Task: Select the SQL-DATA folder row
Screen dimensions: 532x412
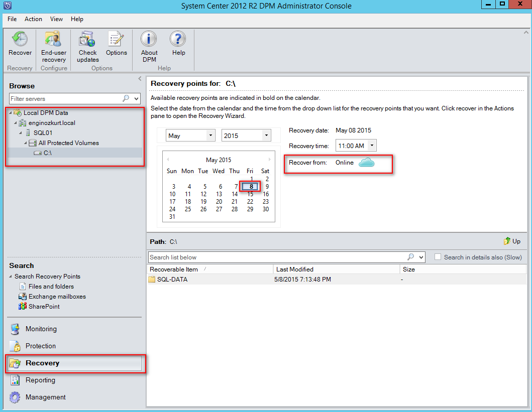Action: point(172,280)
